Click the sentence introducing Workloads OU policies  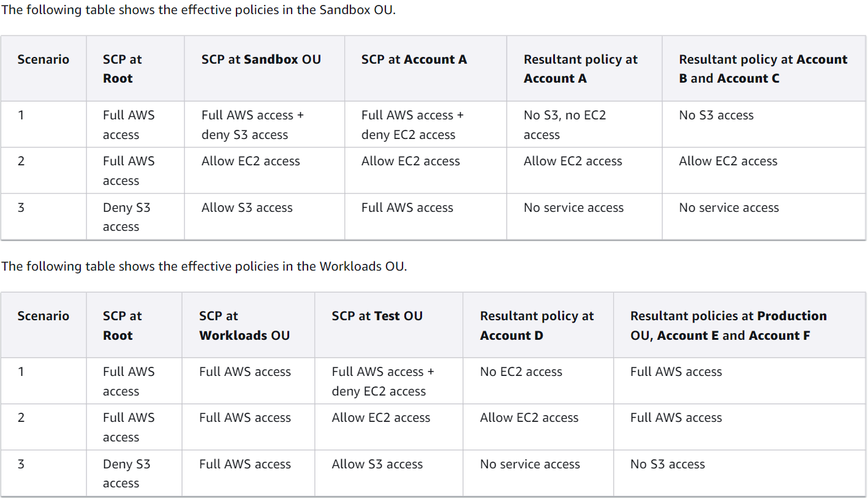(204, 266)
